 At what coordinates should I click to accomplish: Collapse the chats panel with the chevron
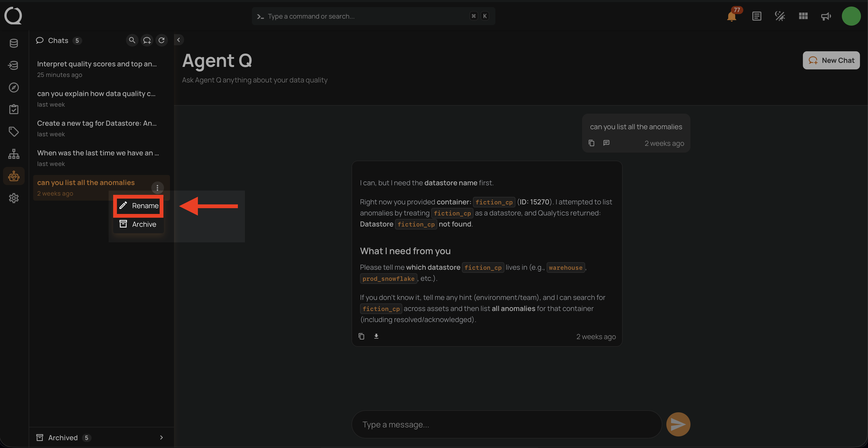point(179,40)
